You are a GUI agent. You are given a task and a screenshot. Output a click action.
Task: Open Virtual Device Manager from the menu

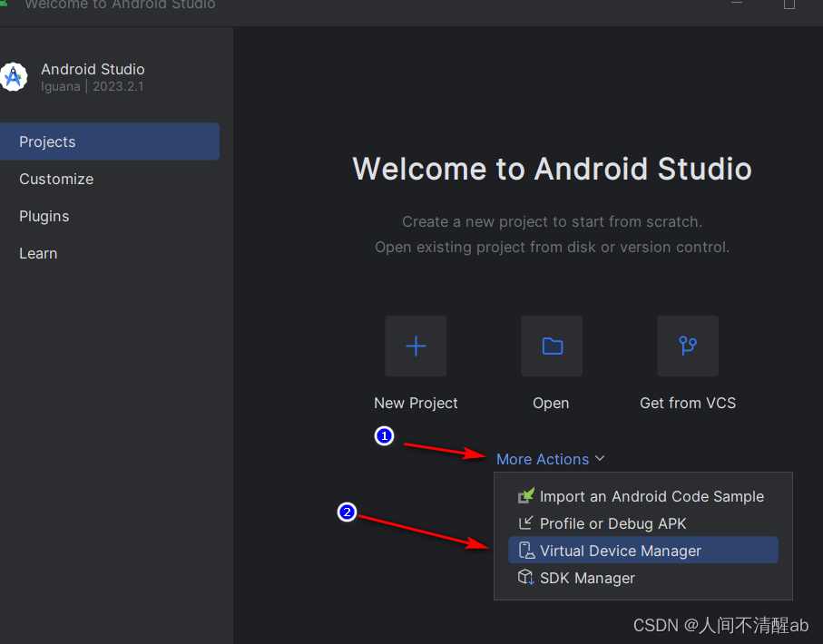pos(620,550)
